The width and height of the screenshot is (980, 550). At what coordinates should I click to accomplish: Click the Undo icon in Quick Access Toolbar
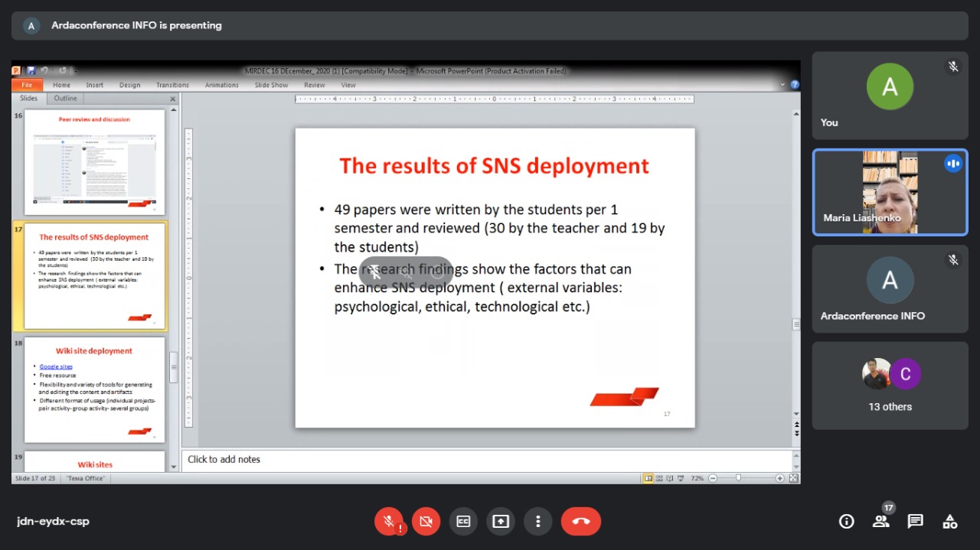44,70
